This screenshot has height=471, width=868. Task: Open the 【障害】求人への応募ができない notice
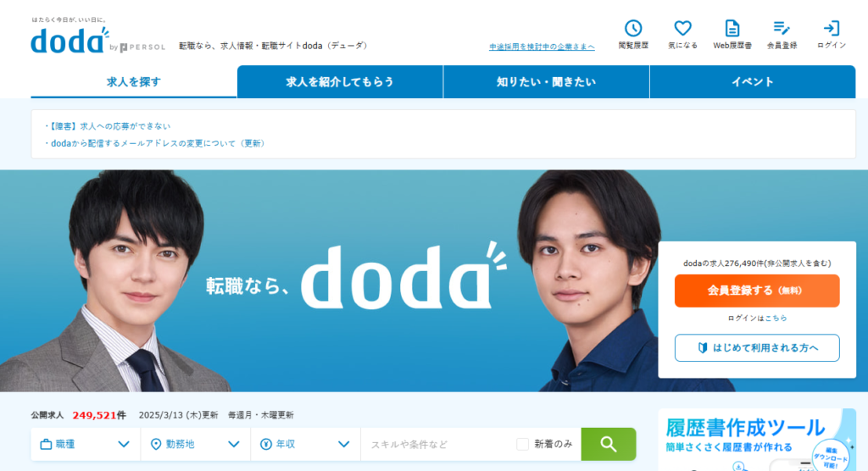(108, 126)
